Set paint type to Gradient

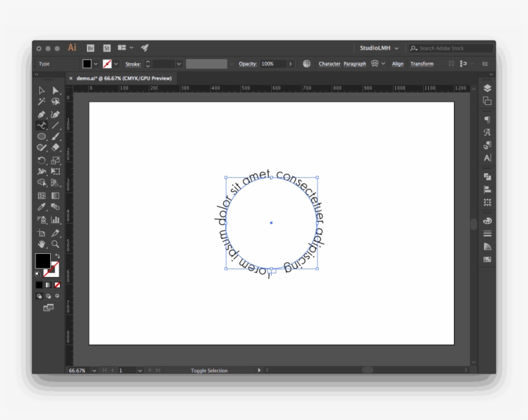(x=48, y=285)
